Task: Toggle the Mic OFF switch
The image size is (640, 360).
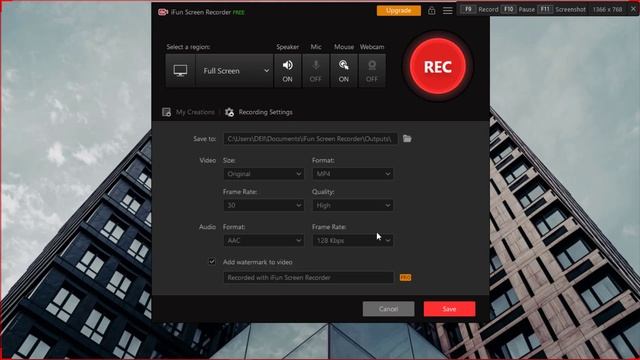Action: point(316,71)
